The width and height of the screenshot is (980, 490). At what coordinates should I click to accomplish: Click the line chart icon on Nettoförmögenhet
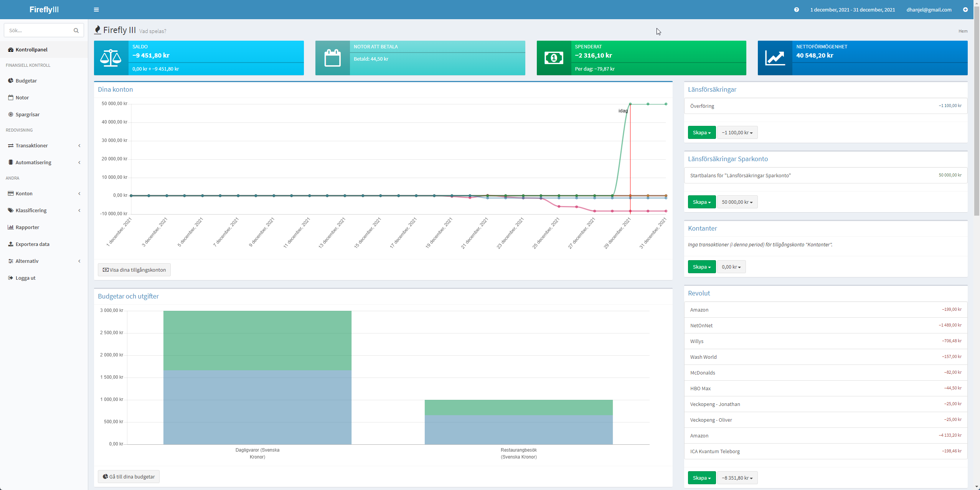pyautogui.click(x=775, y=58)
